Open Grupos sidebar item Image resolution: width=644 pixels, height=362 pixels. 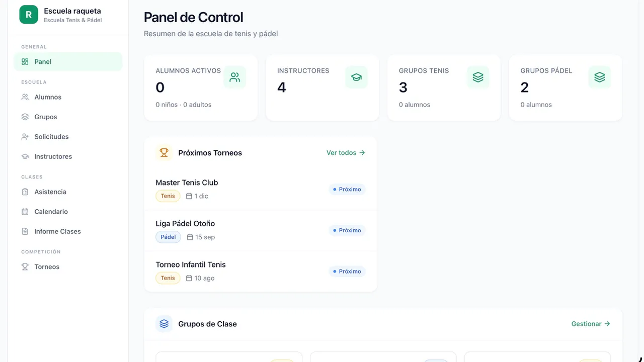68,117
